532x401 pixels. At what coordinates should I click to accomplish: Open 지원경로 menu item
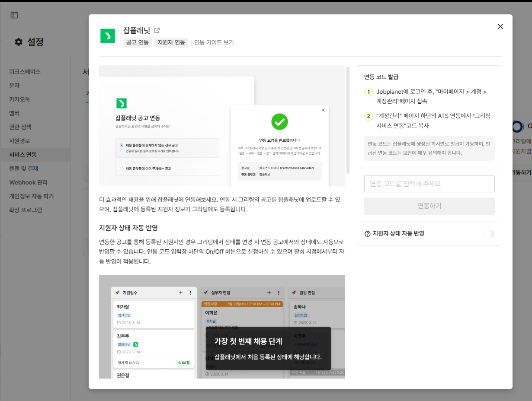coord(20,141)
